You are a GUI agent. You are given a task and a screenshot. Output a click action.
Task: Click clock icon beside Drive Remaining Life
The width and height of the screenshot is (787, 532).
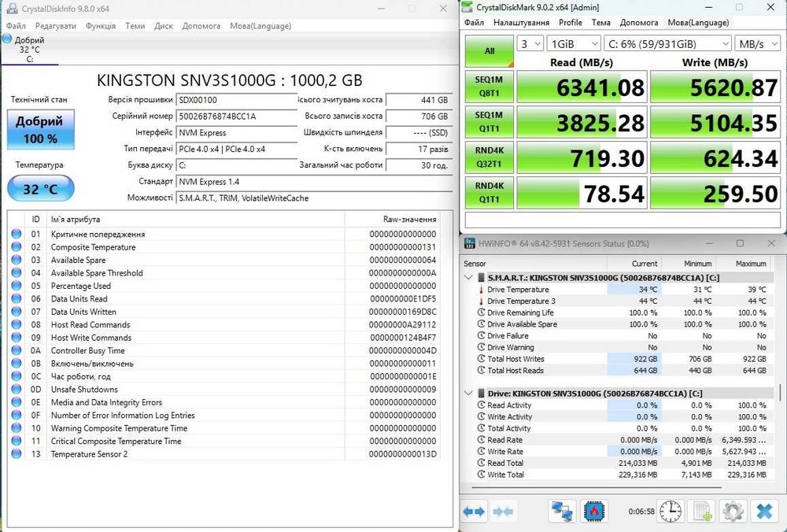(x=481, y=312)
